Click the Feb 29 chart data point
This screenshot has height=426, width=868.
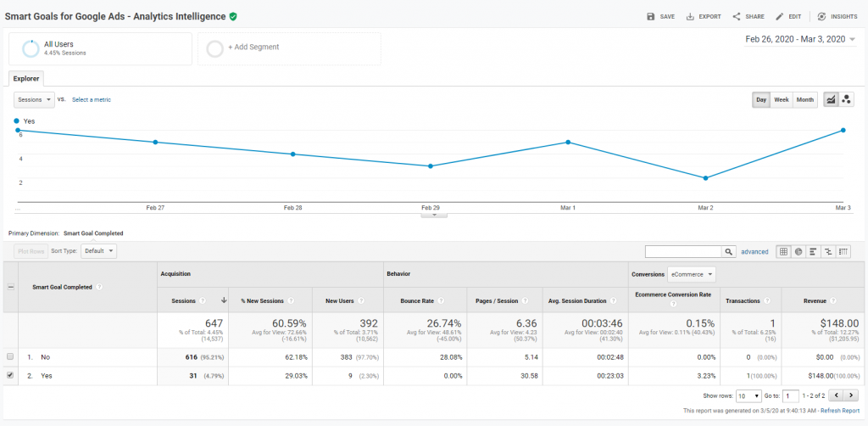point(430,166)
